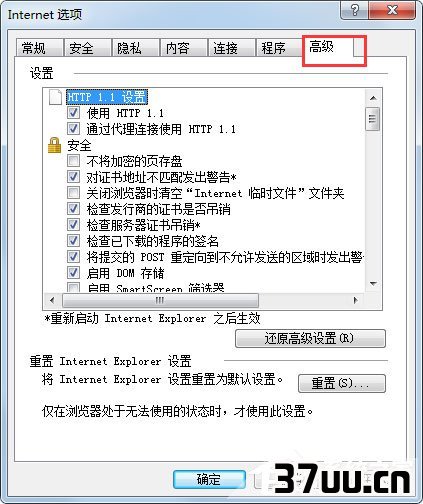
Task: Enable 不将加密的页存盘 checkbox
Action: click(73, 161)
